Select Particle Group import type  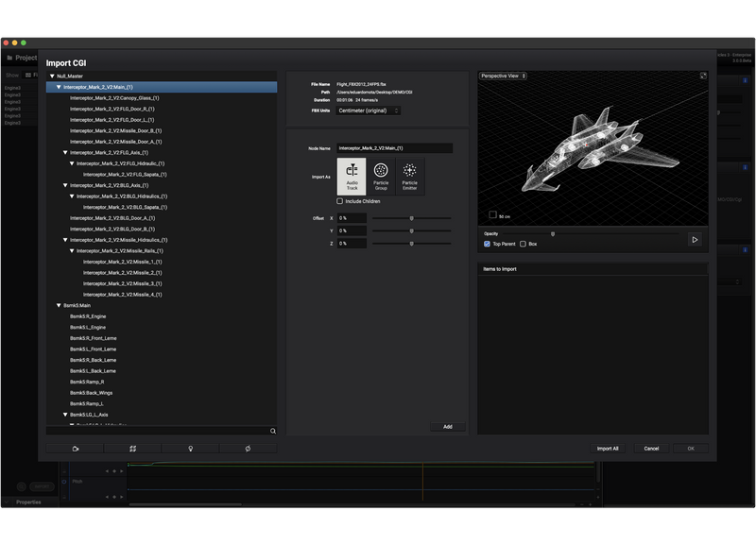click(x=381, y=176)
